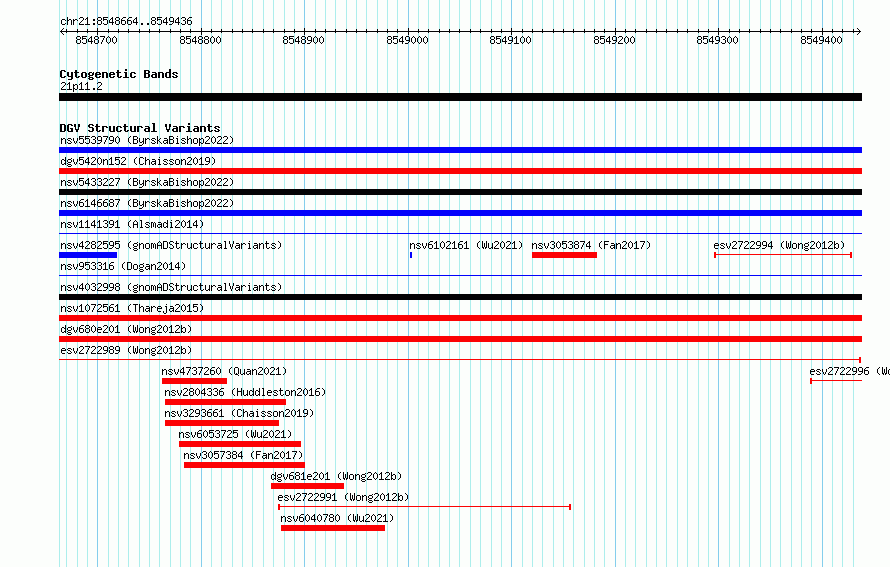
Task: Open dgv680e201 (Wong2012b) variant label
Action: point(126,329)
